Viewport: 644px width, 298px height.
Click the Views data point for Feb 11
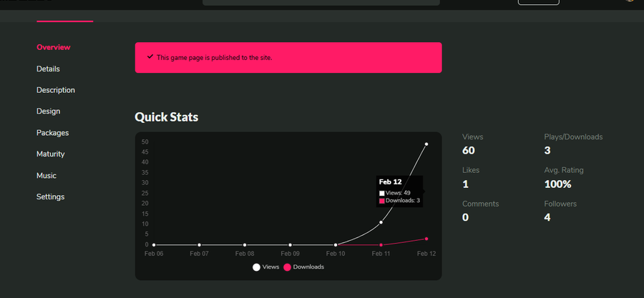381,222
